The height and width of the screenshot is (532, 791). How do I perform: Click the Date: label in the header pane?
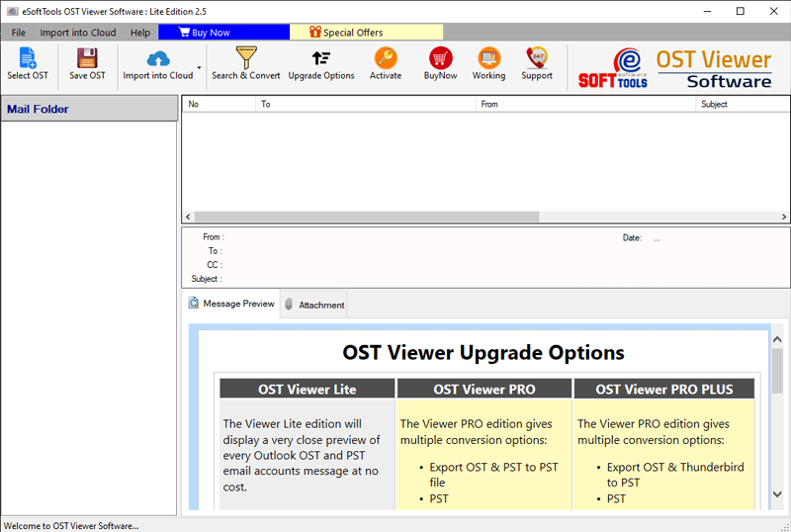[x=632, y=237]
